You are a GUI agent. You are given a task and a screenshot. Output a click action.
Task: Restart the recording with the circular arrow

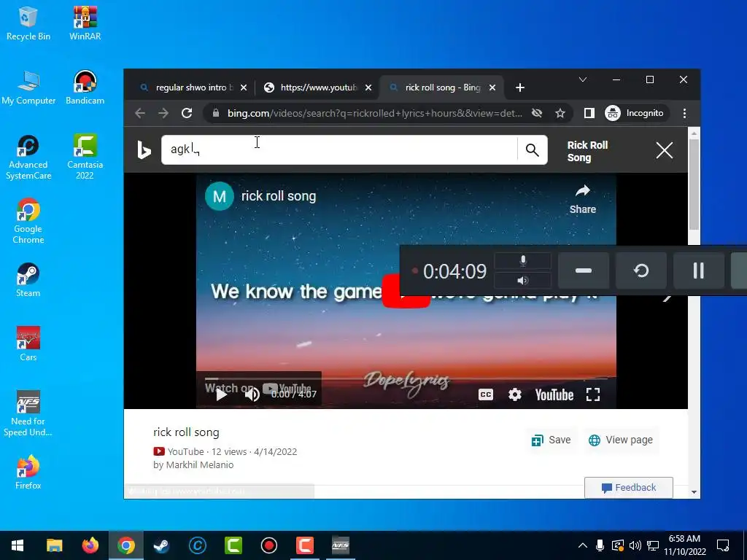640,271
